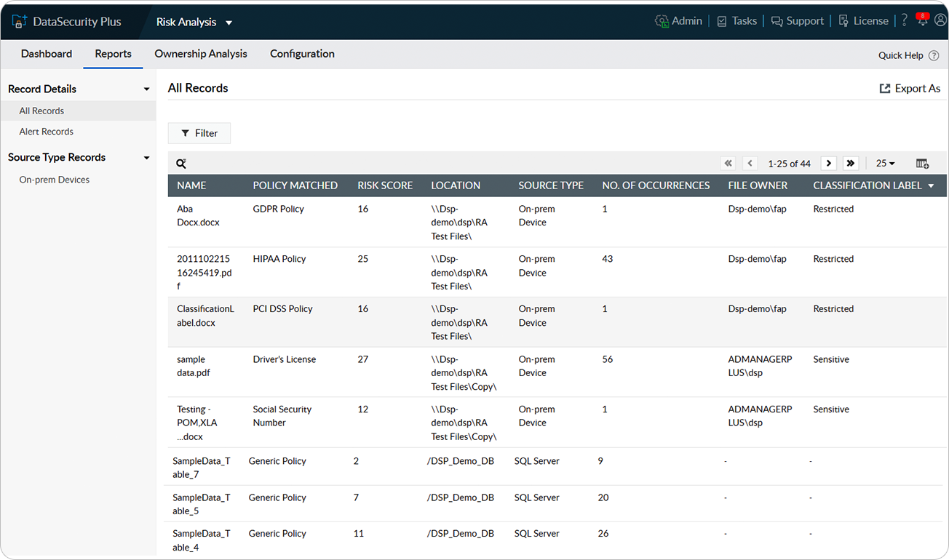The width and height of the screenshot is (949, 560).
Task: Click the ClassificationLabel.docx file name
Action: coord(206,316)
